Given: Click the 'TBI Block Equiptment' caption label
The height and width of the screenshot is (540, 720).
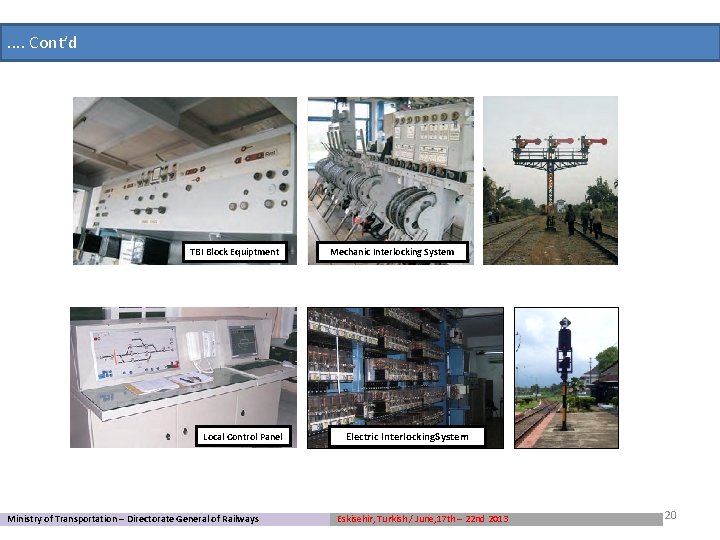Looking at the screenshot, I should (x=235, y=252).
